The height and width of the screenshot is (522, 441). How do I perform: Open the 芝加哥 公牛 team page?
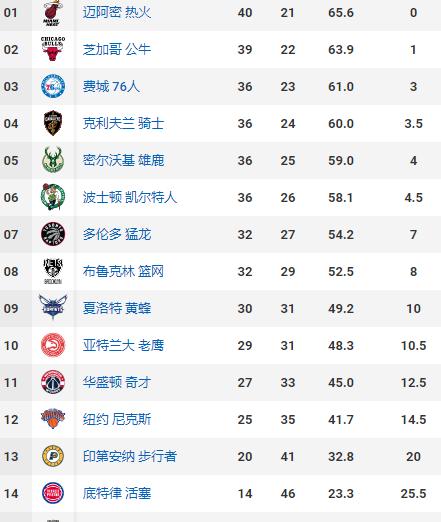pos(117,50)
